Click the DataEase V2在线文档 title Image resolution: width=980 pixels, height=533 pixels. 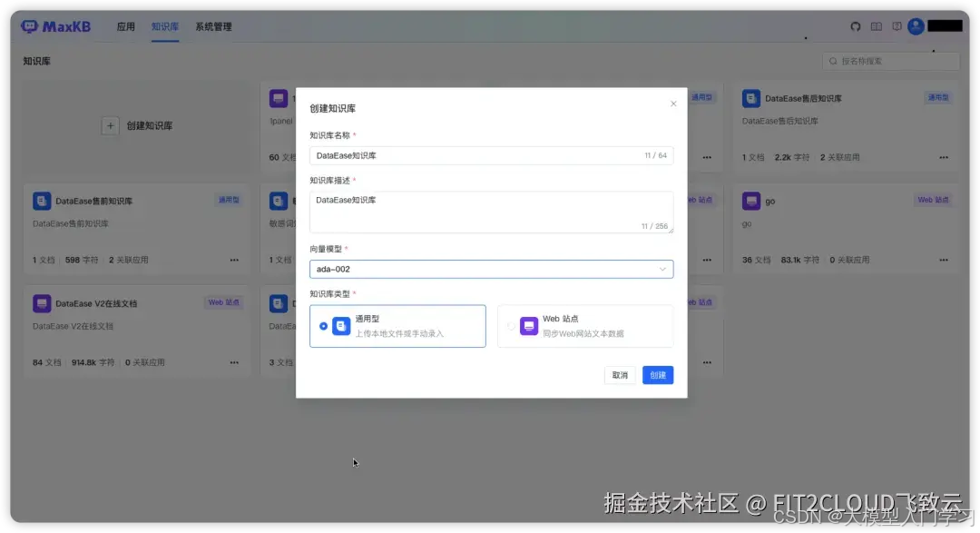pyautogui.click(x=95, y=303)
